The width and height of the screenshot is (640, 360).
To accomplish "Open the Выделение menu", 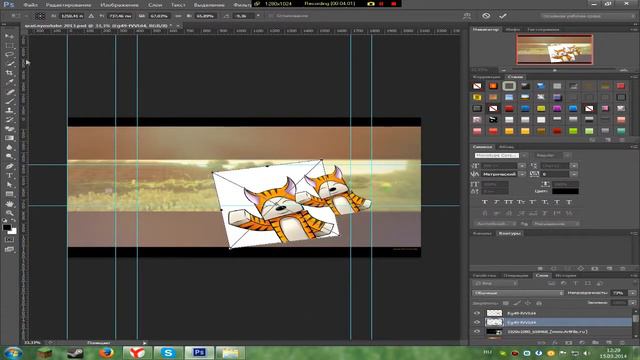I will click(209, 5).
